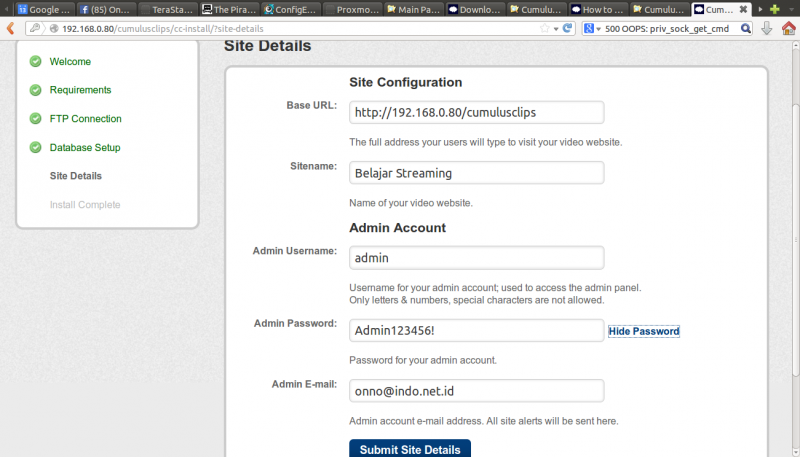Image resolution: width=800 pixels, height=457 pixels.
Task: Click the Admin E-mail field
Action: pos(476,391)
